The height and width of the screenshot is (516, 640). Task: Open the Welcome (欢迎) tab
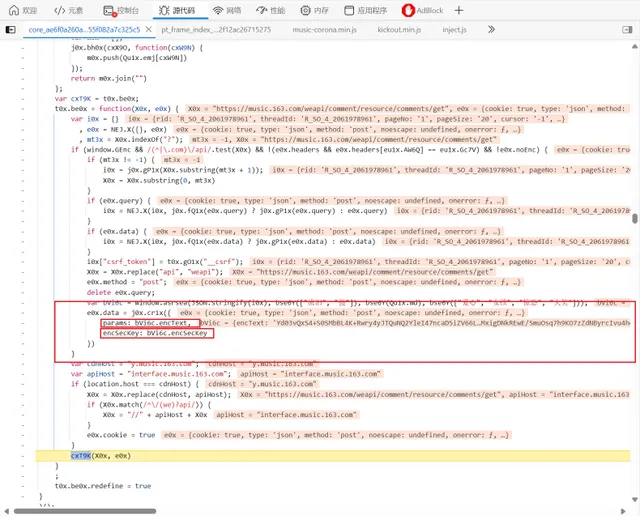[x=23, y=10]
